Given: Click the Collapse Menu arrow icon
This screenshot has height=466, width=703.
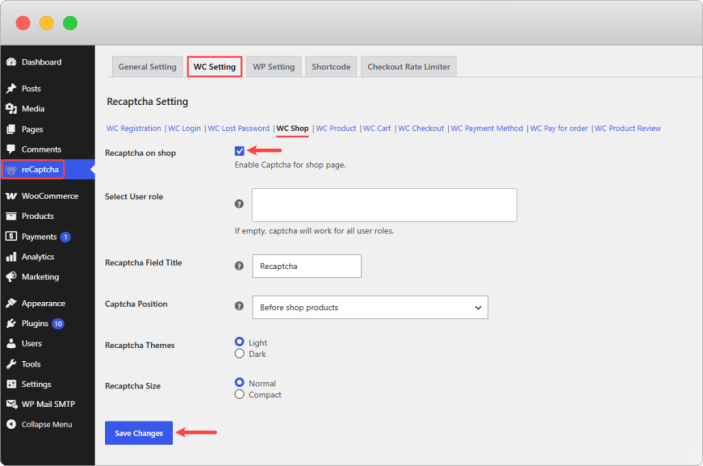Looking at the screenshot, I should pos(11,424).
